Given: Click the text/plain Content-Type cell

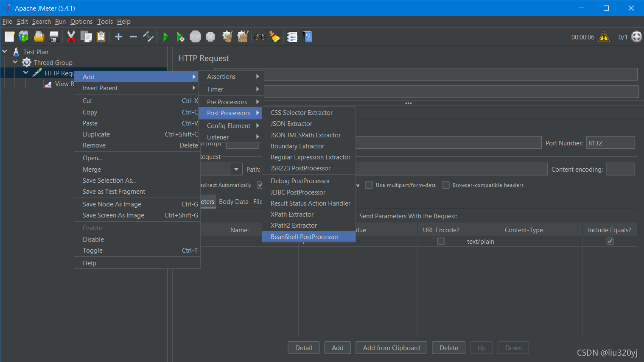Looking at the screenshot, I should 524,242.
